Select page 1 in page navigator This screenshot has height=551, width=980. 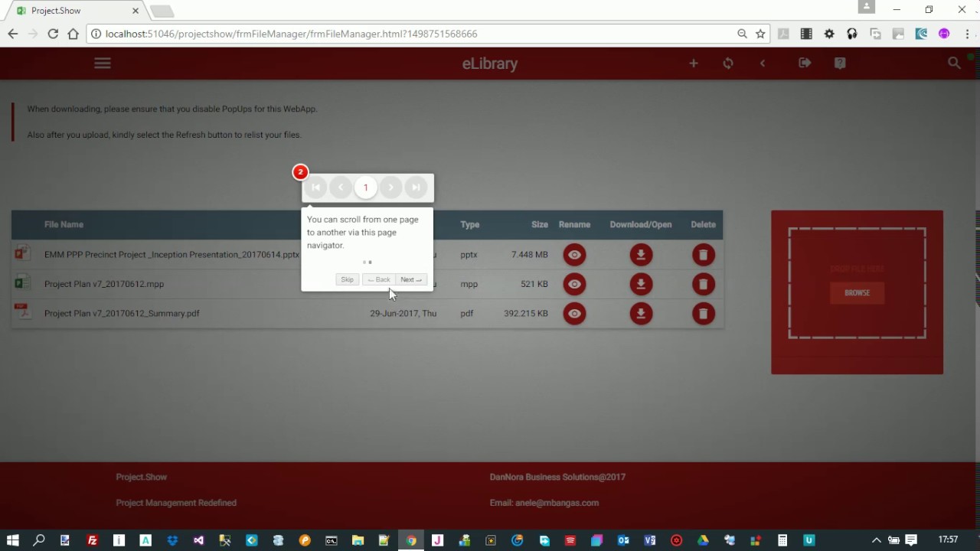click(x=365, y=187)
